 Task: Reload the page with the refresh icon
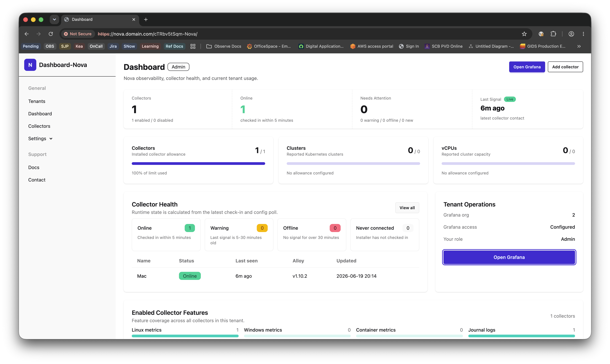[x=51, y=34]
